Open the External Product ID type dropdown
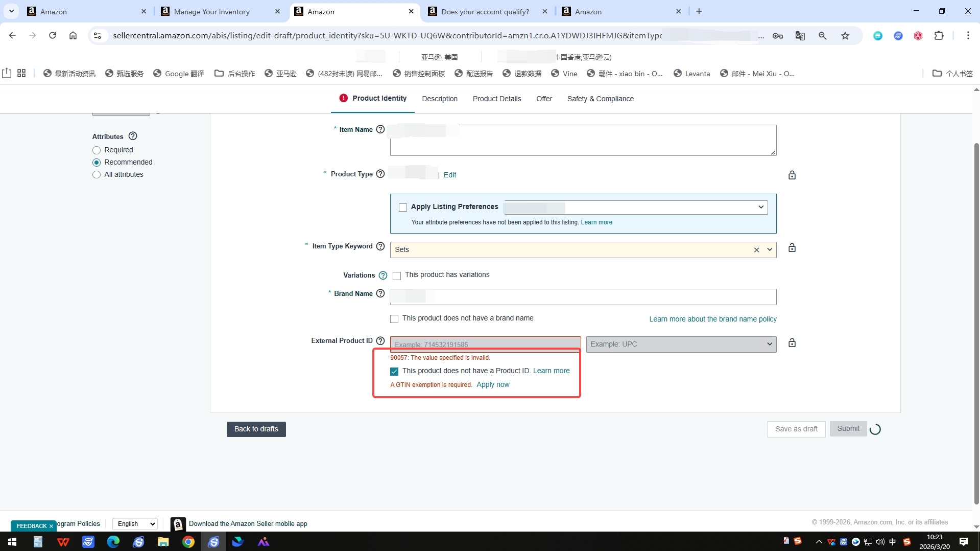Screen dimensions: 980x551 pos(681,345)
